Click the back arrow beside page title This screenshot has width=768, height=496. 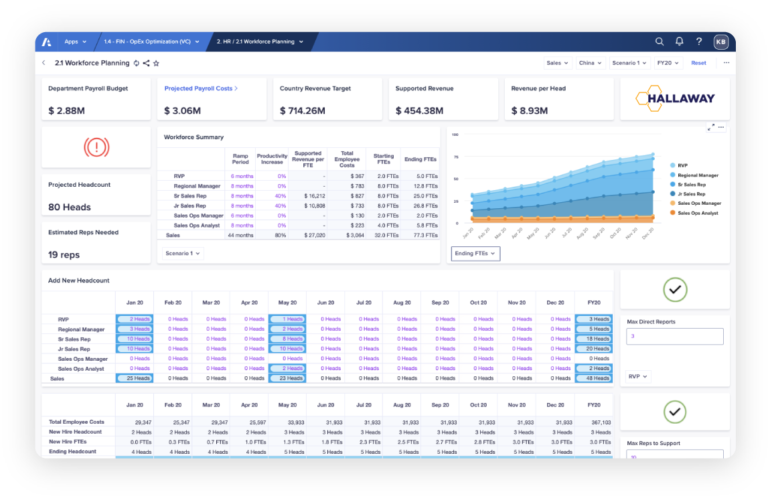point(43,63)
